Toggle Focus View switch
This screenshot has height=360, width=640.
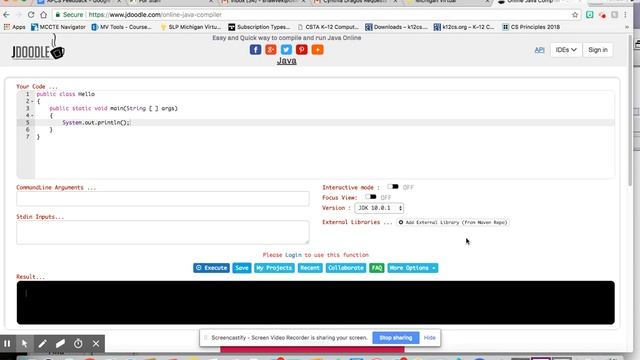coord(371,197)
